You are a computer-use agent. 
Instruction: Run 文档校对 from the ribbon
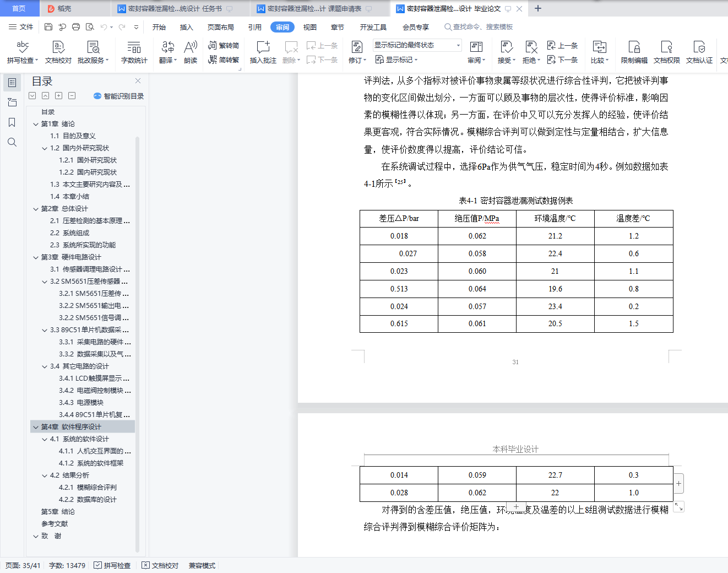pyautogui.click(x=58, y=52)
